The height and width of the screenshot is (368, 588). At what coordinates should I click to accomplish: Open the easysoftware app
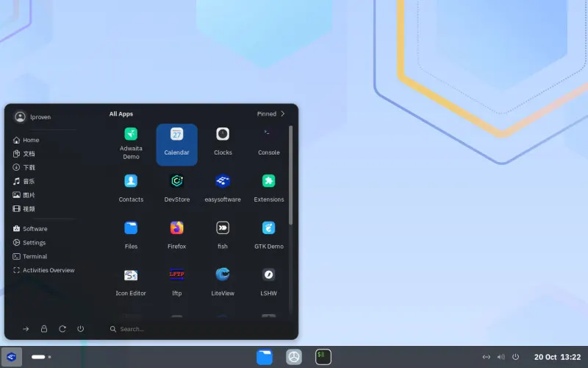tap(223, 189)
